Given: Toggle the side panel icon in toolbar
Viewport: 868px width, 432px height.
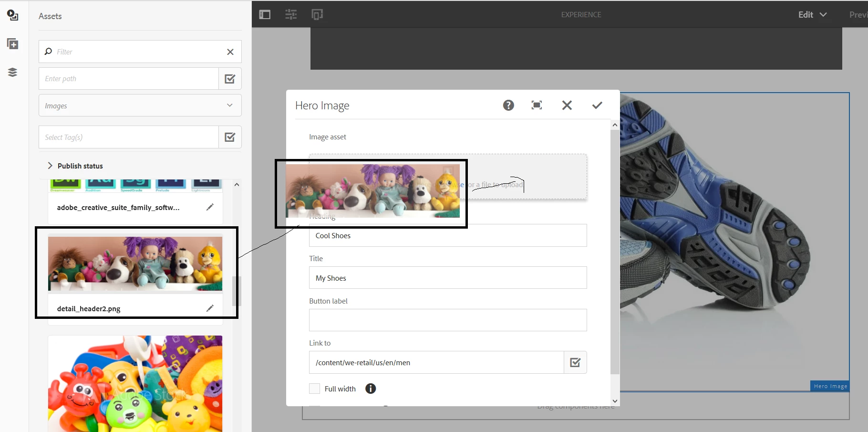Looking at the screenshot, I should tap(265, 15).
